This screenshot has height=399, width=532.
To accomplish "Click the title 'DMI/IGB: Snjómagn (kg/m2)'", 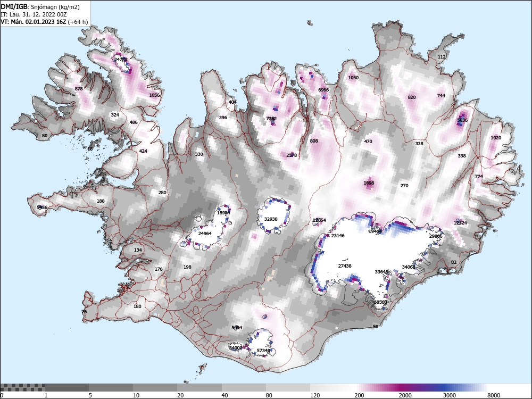I will (x=40, y=7).
